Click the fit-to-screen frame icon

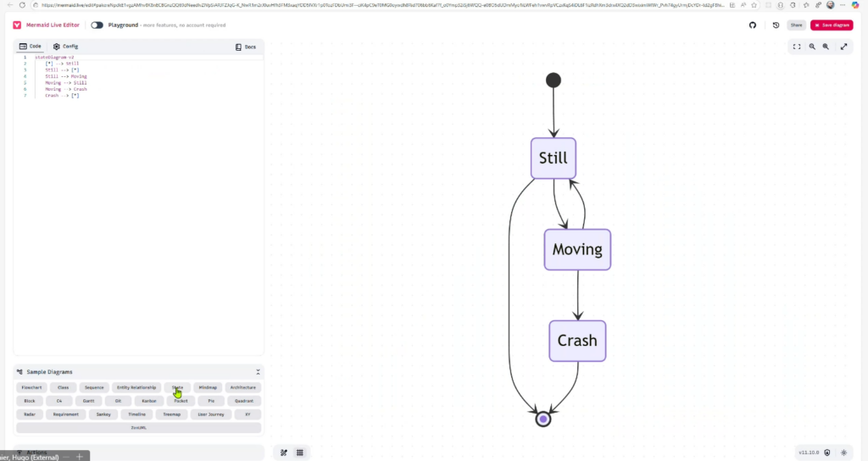tap(797, 47)
